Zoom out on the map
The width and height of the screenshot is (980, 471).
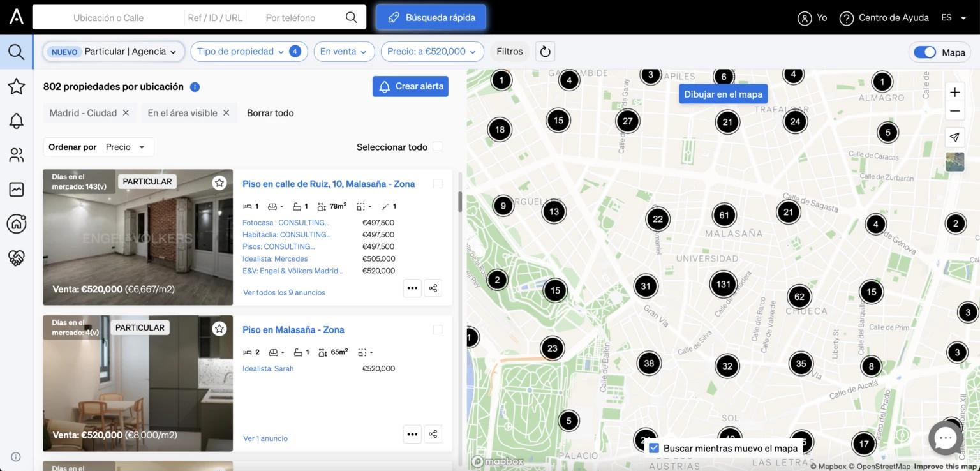(x=954, y=111)
